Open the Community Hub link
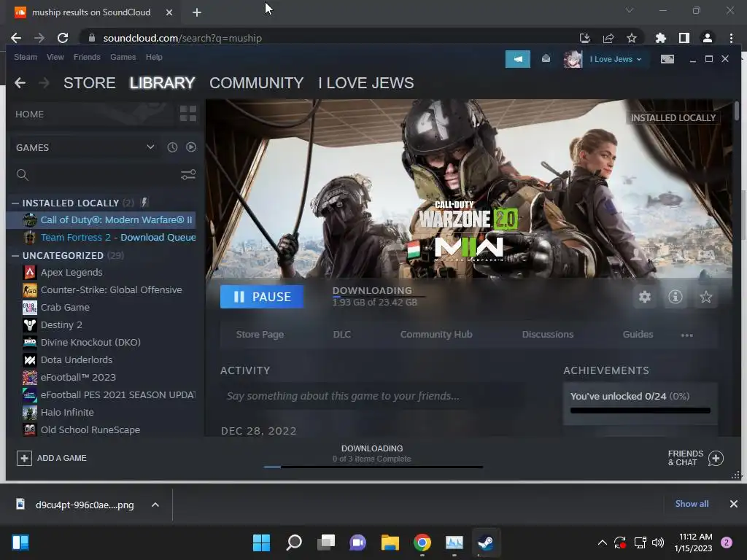747x560 pixels. pos(436,334)
